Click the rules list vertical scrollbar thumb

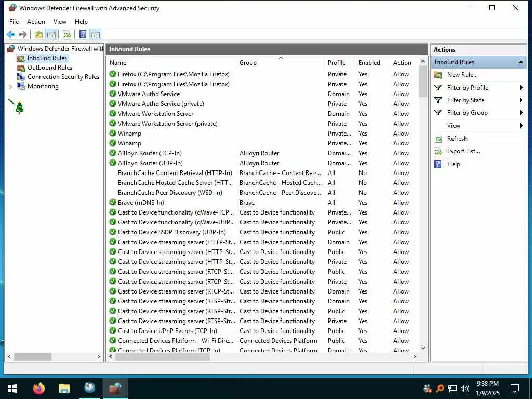[x=423, y=82]
